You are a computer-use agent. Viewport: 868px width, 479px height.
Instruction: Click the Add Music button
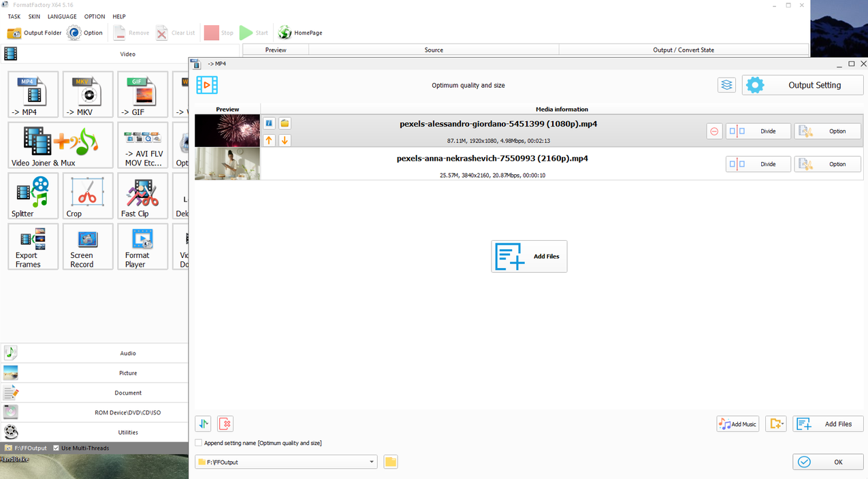737,424
